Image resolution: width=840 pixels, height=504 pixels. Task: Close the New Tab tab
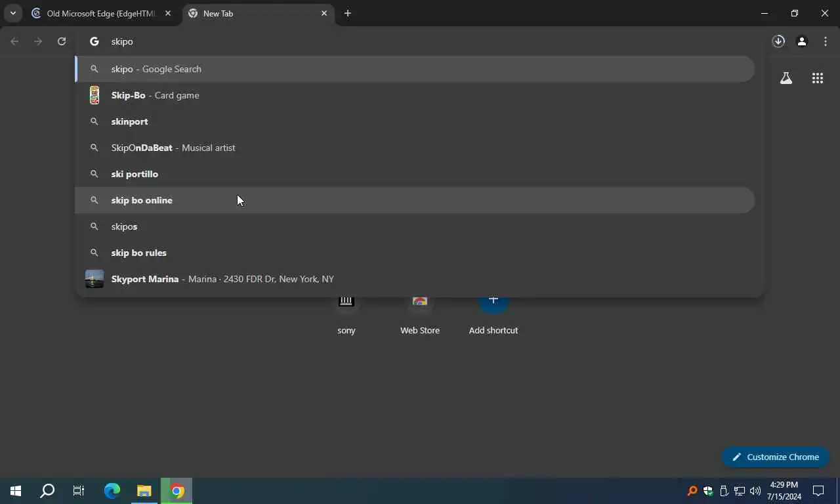coord(324,13)
